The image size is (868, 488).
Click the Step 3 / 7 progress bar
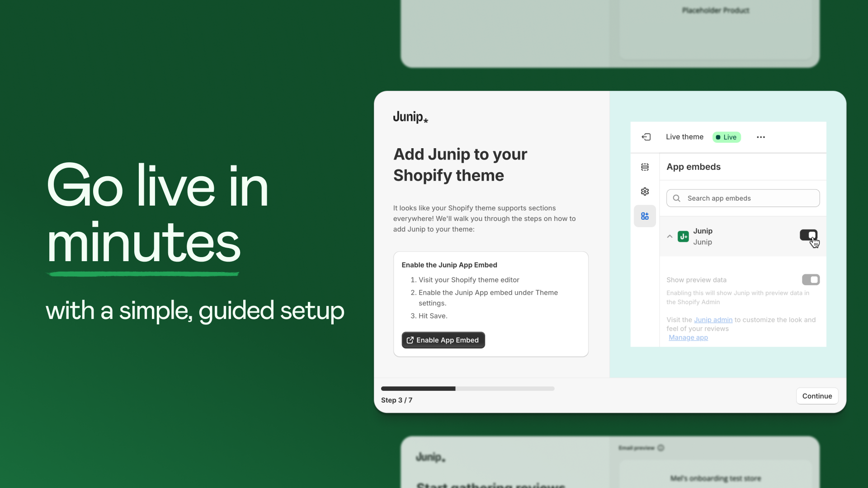(x=467, y=389)
